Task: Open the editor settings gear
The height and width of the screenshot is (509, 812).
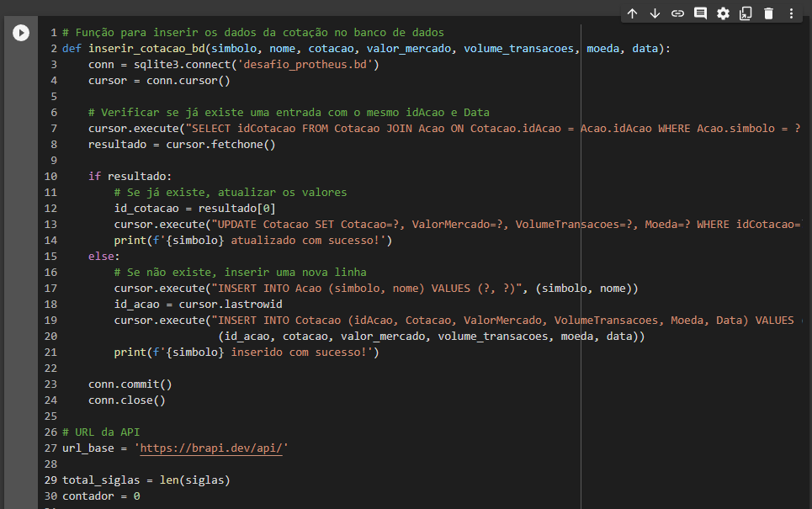Action: point(723,13)
